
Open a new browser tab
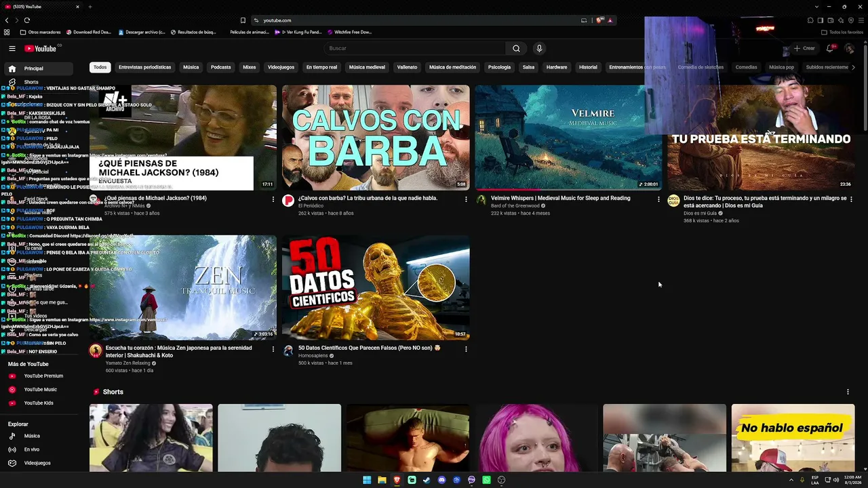[90, 7]
